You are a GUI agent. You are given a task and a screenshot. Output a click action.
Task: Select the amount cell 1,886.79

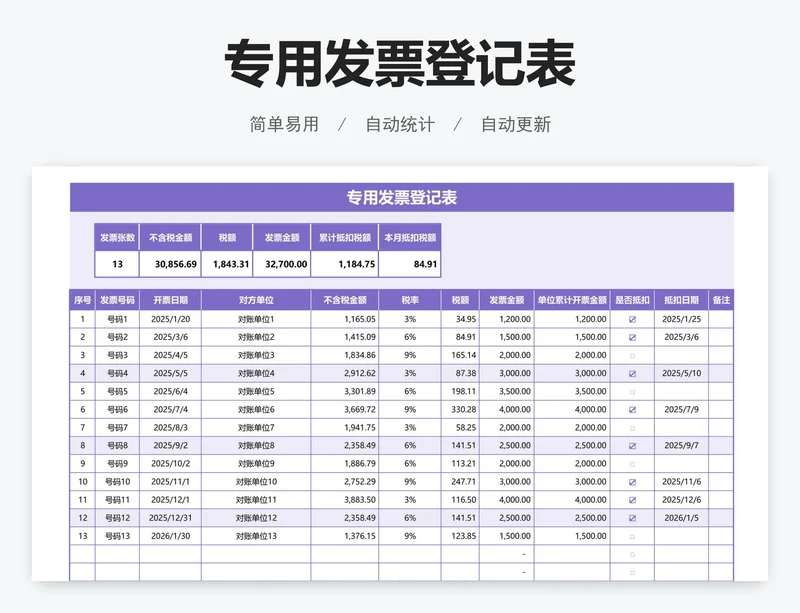pos(344,463)
